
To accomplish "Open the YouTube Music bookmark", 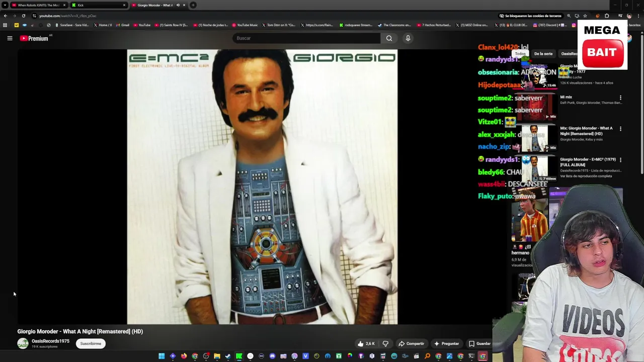I will click(x=245, y=25).
